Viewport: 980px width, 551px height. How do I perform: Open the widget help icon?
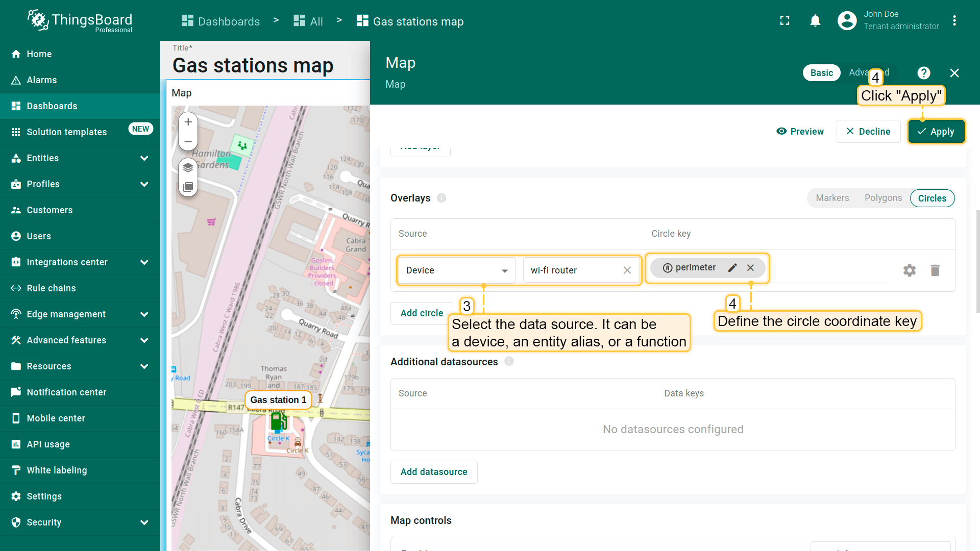pyautogui.click(x=923, y=73)
